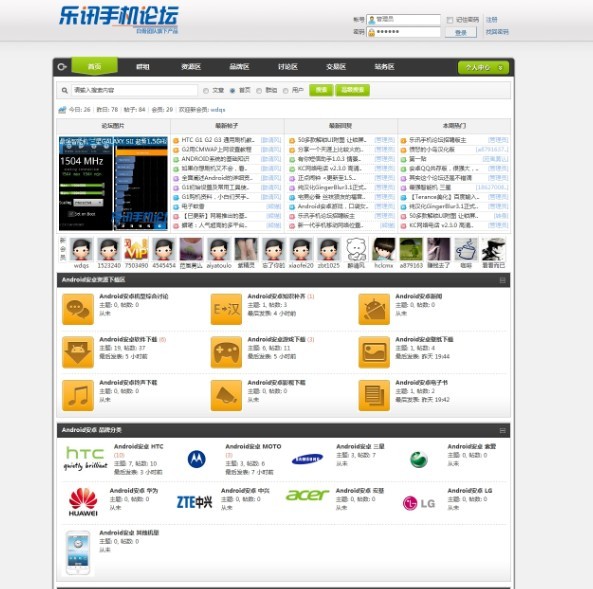The height and width of the screenshot is (589, 593).
Task: Click the password input field
Action: (x=404, y=32)
